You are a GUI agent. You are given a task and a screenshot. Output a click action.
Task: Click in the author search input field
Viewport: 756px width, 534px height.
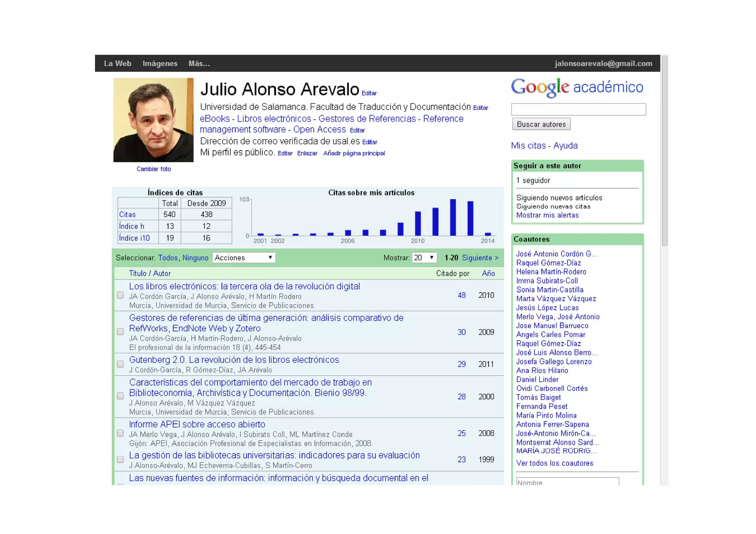pyautogui.click(x=578, y=109)
